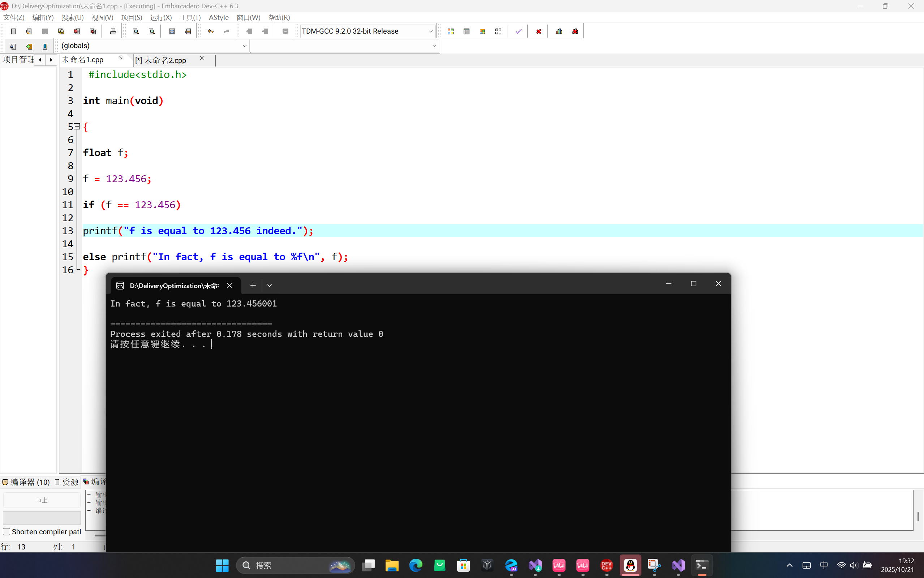
Task: Click the purple checkmark syntax check icon
Action: click(x=518, y=31)
